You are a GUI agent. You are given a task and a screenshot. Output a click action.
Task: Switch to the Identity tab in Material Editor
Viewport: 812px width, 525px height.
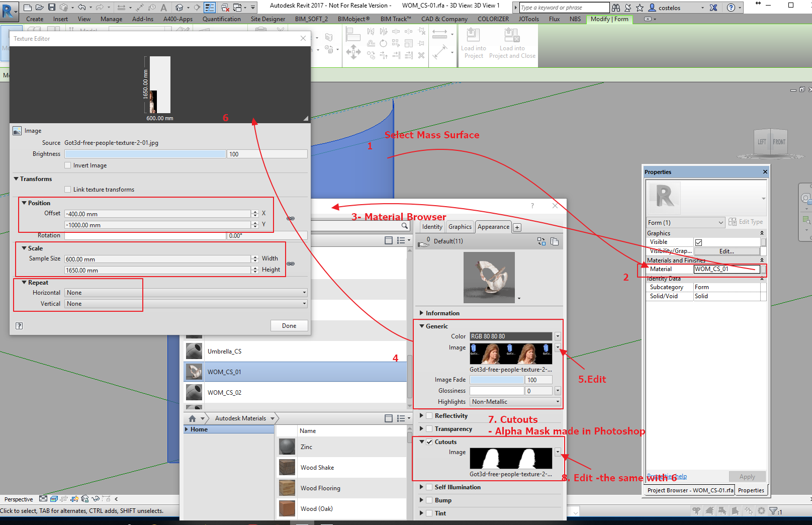431,227
